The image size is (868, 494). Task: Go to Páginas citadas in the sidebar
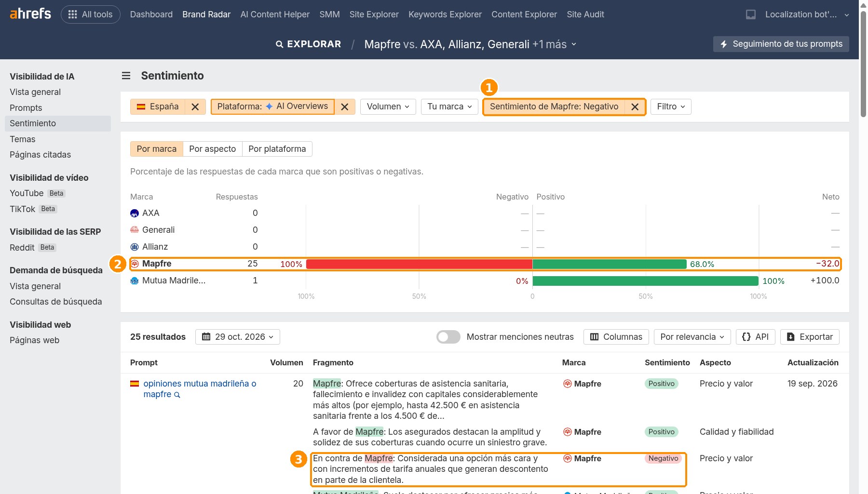(41, 155)
